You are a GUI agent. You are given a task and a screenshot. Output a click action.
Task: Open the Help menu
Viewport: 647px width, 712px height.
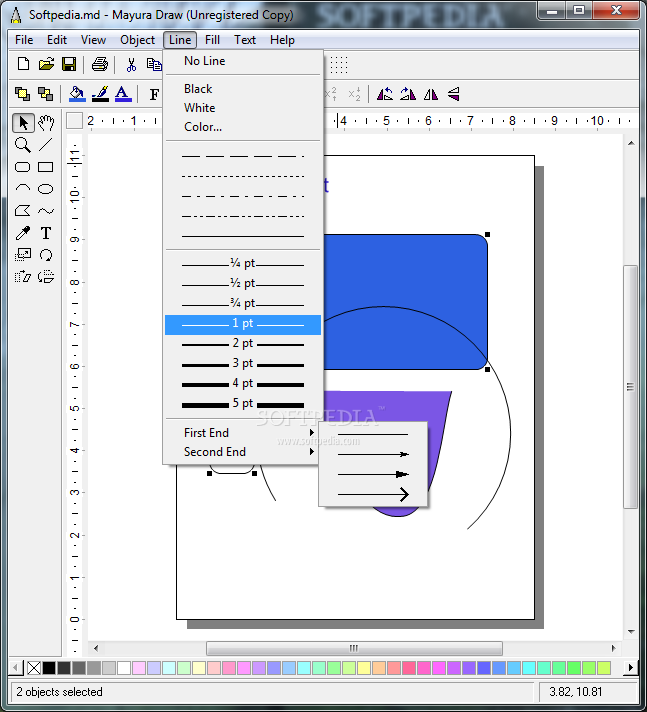[282, 40]
